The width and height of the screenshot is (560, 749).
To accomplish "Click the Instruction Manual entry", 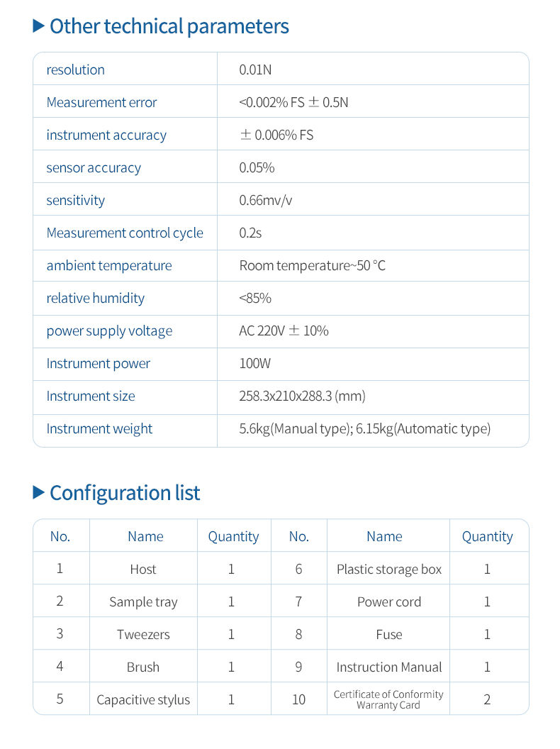I will coord(388,667).
